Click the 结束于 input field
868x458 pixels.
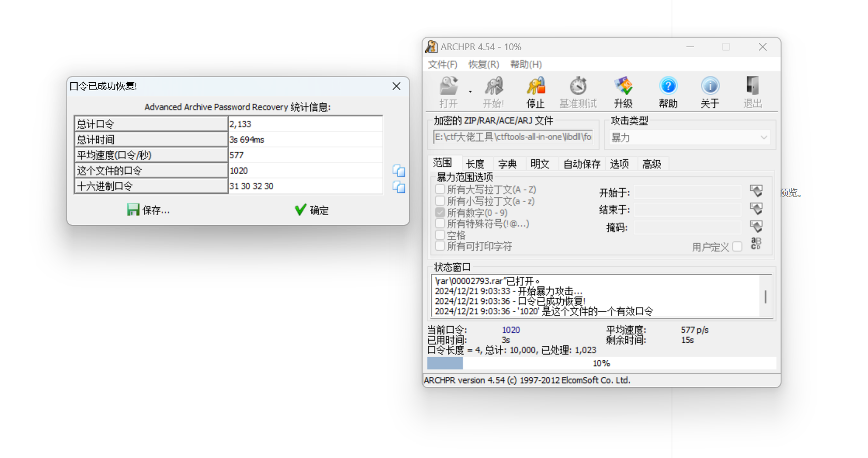coord(687,209)
